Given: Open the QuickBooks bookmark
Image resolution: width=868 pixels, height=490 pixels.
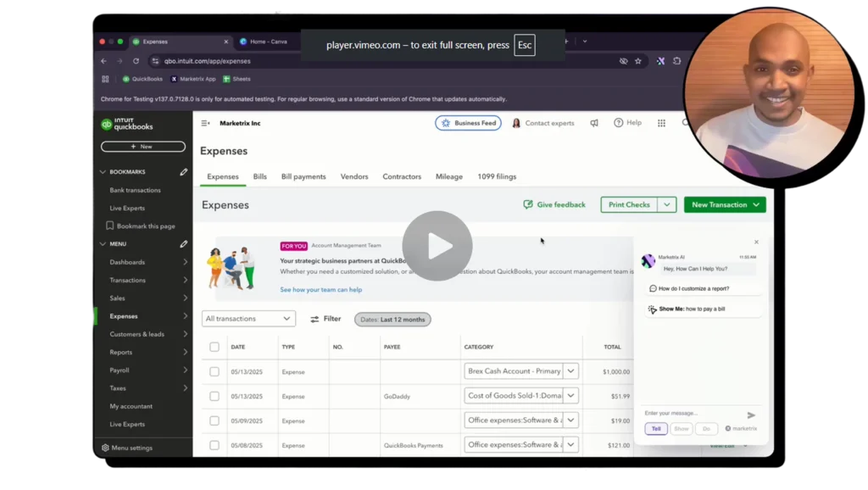Looking at the screenshot, I should (142, 79).
